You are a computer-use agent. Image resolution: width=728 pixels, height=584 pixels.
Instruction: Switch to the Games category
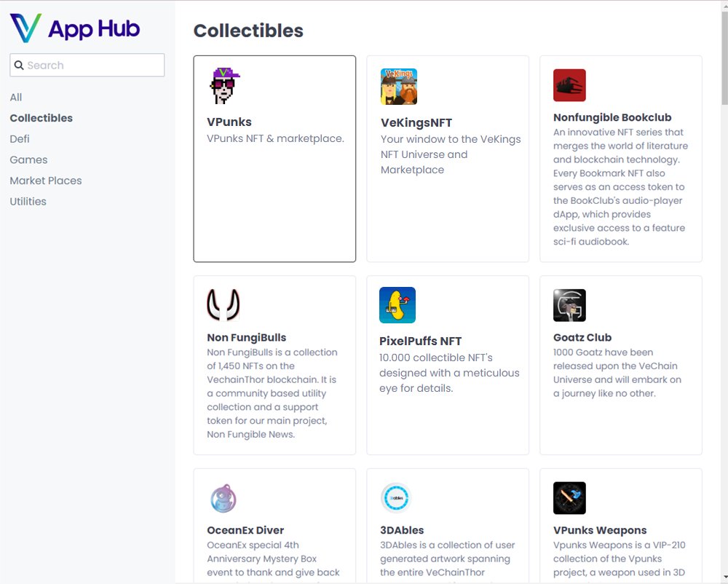coord(28,159)
